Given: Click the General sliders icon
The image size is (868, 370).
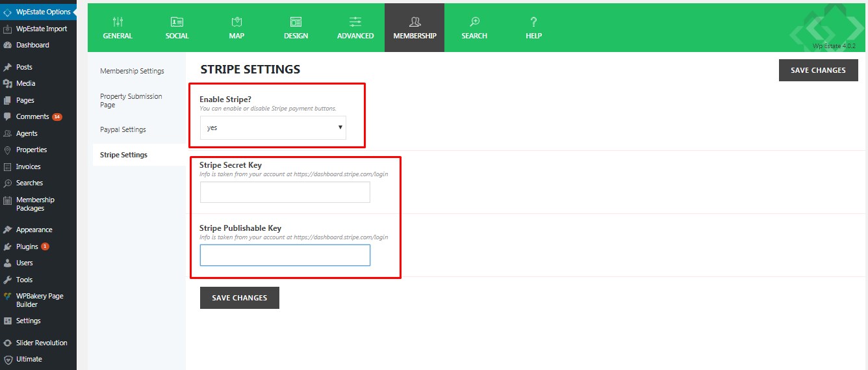Looking at the screenshot, I should pyautogui.click(x=118, y=22).
